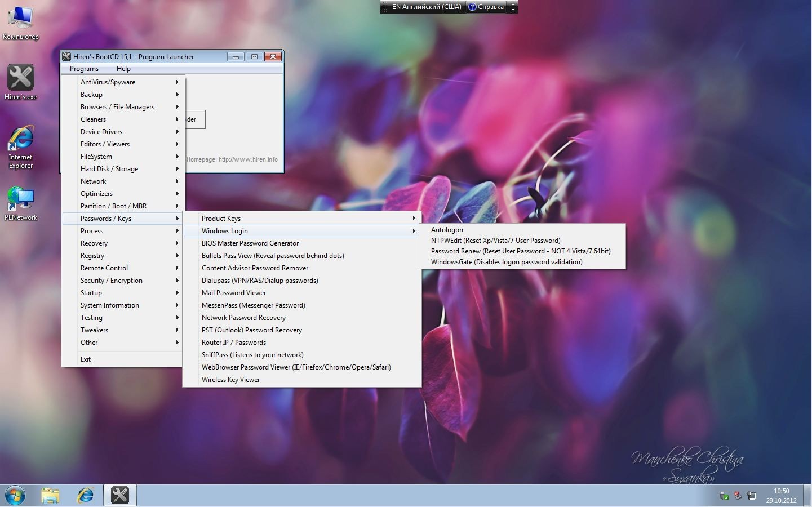812x507 pixels.
Task: Expand the Network submenu
Action: point(122,181)
